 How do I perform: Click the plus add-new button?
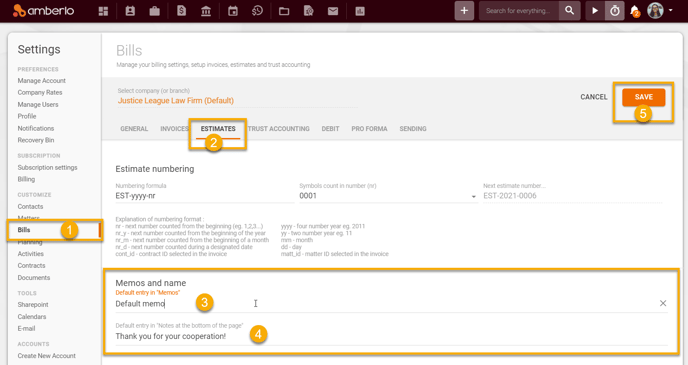click(x=464, y=11)
